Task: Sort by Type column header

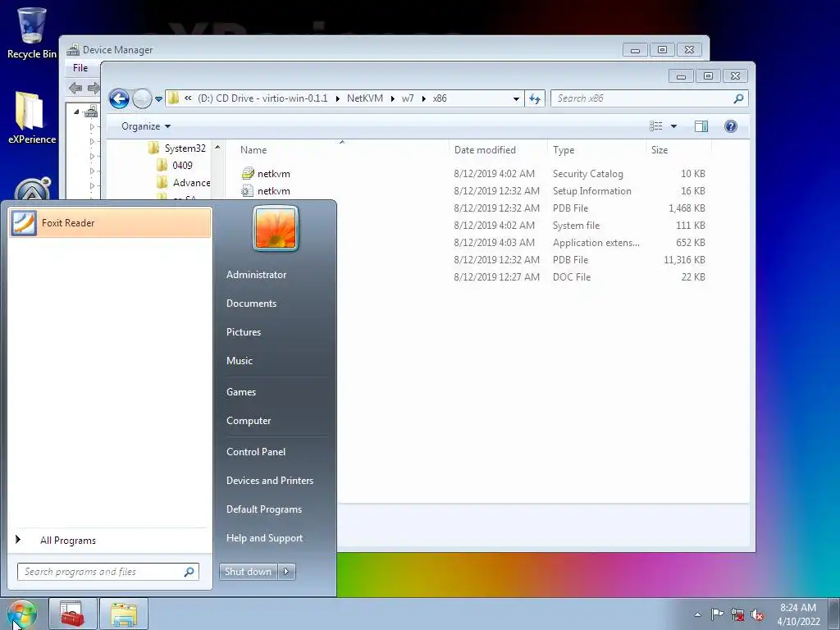Action: (596, 150)
